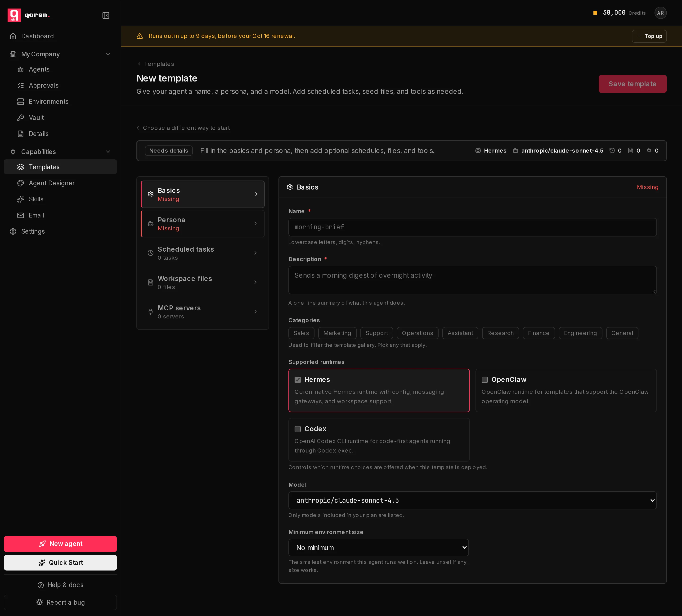
Task: Open Dashboard home icon
Action: (13, 36)
